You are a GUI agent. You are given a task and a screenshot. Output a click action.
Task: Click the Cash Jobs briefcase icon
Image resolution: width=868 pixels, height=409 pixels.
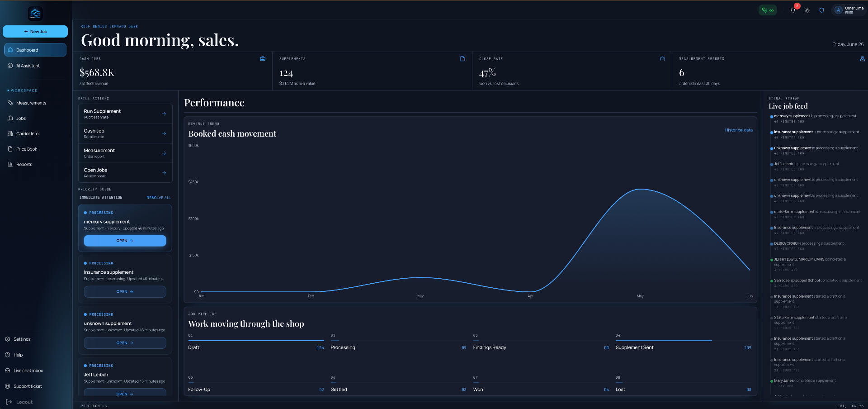263,58
